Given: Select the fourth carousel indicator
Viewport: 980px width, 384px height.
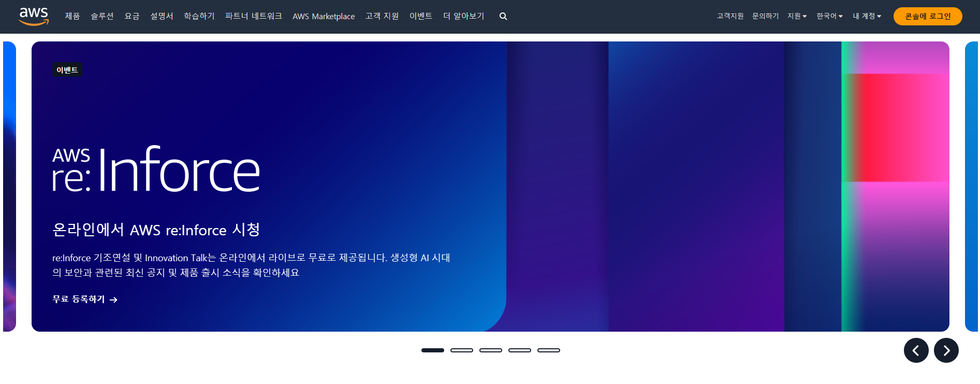Looking at the screenshot, I should [x=520, y=350].
